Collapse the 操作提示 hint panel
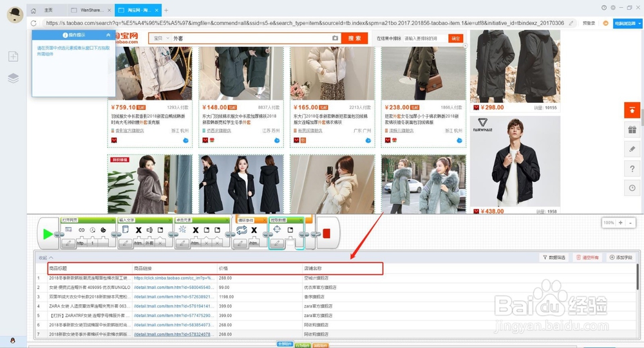 (108, 35)
